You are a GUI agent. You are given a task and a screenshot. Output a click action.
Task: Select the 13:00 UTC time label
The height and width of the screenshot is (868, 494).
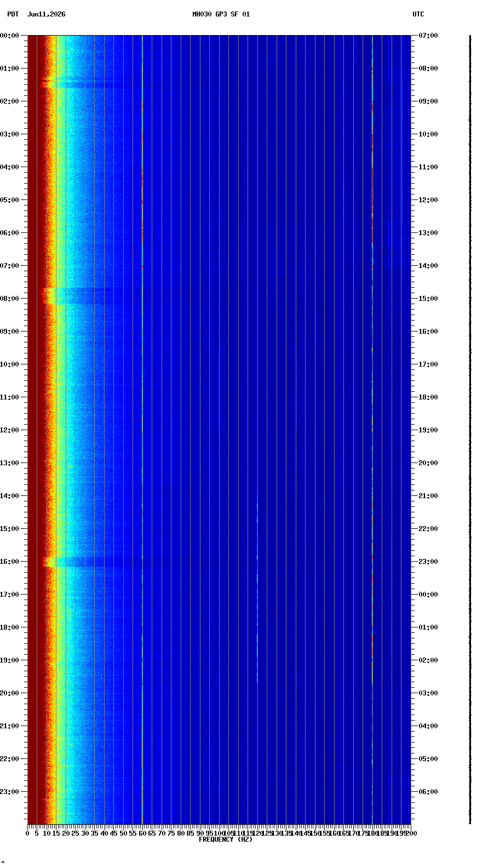(x=428, y=233)
